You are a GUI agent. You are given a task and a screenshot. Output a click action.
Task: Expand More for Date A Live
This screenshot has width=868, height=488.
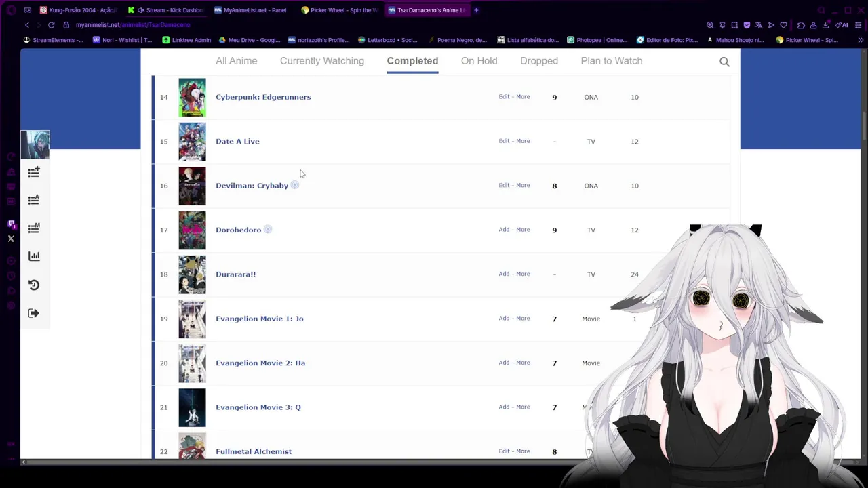tap(523, 141)
